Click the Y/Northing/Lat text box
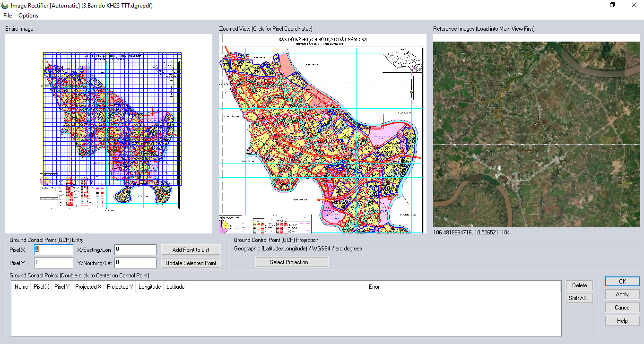 (x=135, y=263)
